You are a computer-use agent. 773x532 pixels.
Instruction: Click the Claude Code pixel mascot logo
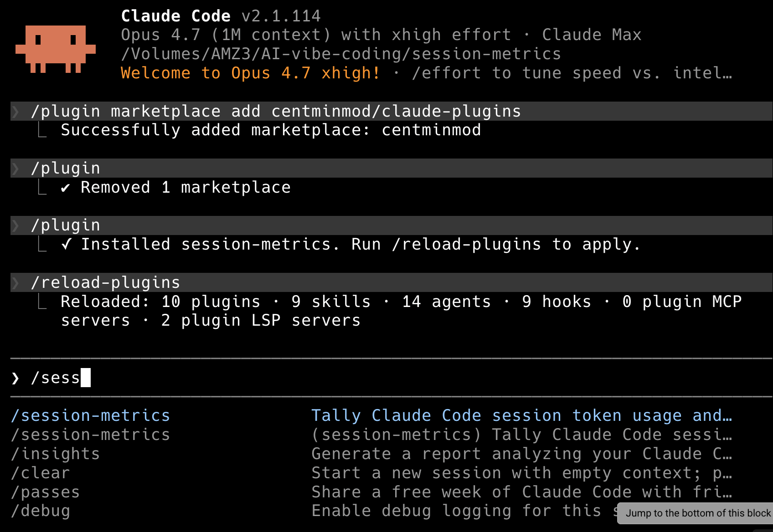click(x=56, y=49)
